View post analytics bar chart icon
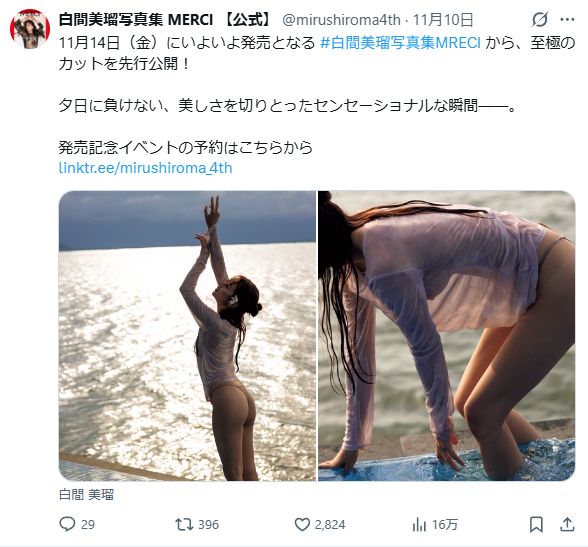This screenshot has width=588, height=547. click(419, 524)
